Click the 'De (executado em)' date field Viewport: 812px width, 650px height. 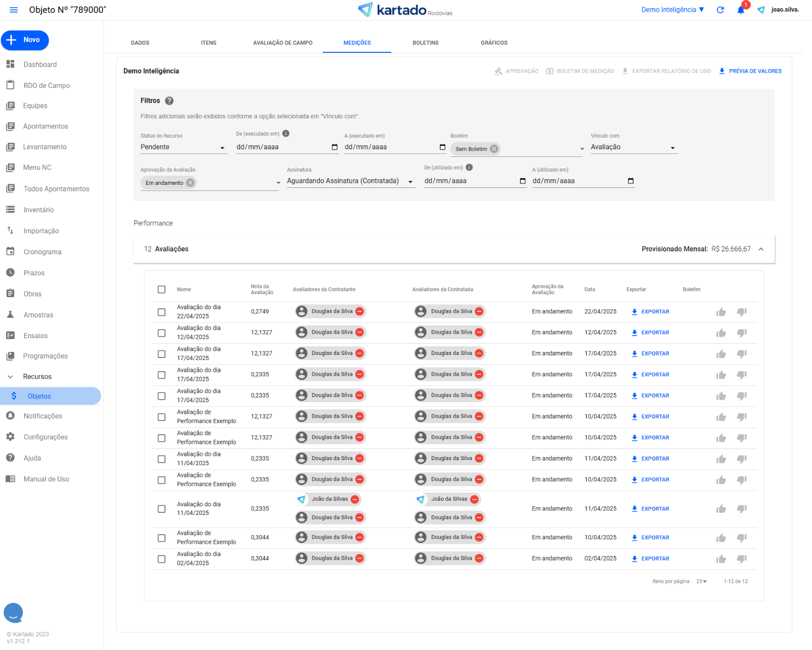[282, 147]
